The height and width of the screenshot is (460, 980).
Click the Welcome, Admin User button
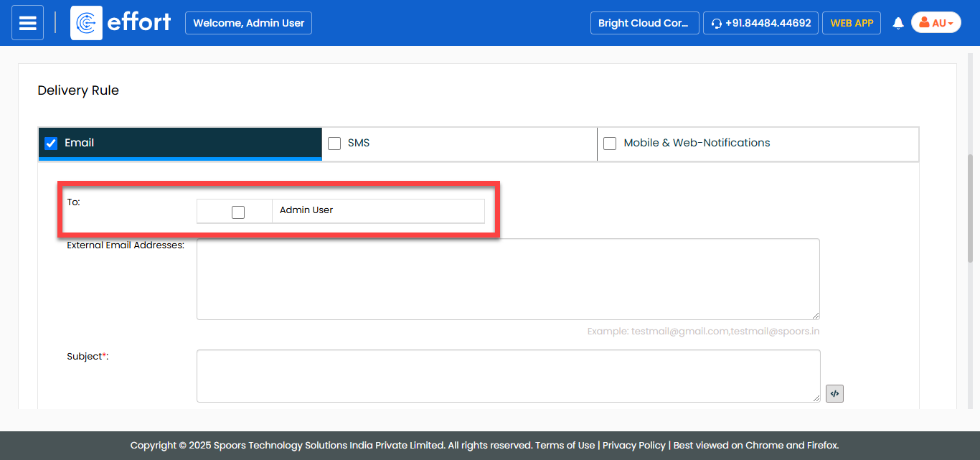(x=248, y=23)
